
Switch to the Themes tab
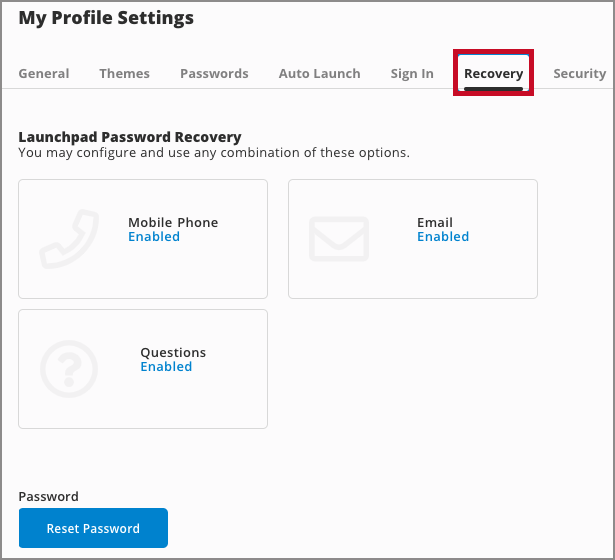click(124, 73)
